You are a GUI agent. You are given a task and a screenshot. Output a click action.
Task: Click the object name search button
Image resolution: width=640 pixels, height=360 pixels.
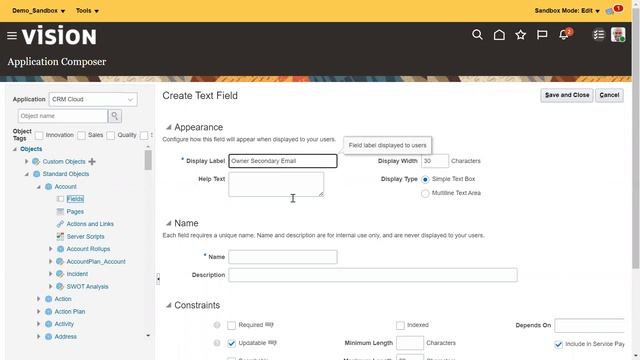tap(115, 116)
